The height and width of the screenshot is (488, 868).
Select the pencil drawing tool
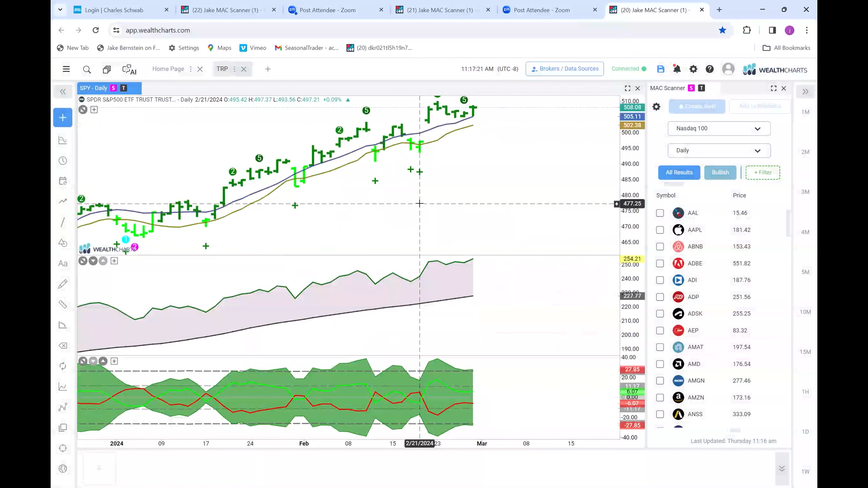pyautogui.click(x=63, y=284)
